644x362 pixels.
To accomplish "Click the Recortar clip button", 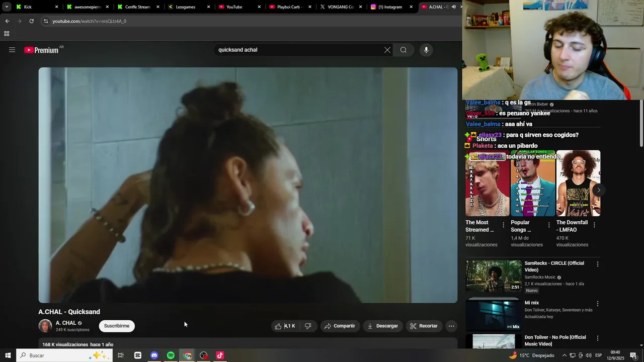I will pos(424,326).
